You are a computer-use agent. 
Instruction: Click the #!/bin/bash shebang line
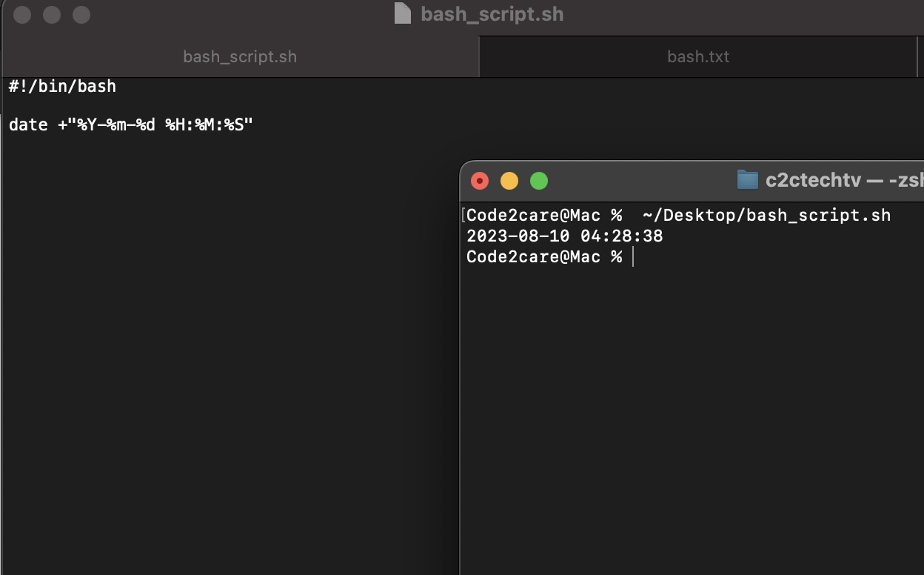pyautogui.click(x=62, y=86)
